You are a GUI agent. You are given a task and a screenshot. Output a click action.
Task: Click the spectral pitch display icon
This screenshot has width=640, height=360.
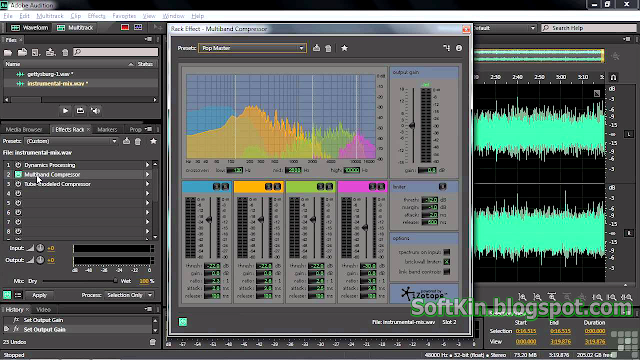point(138,27)
